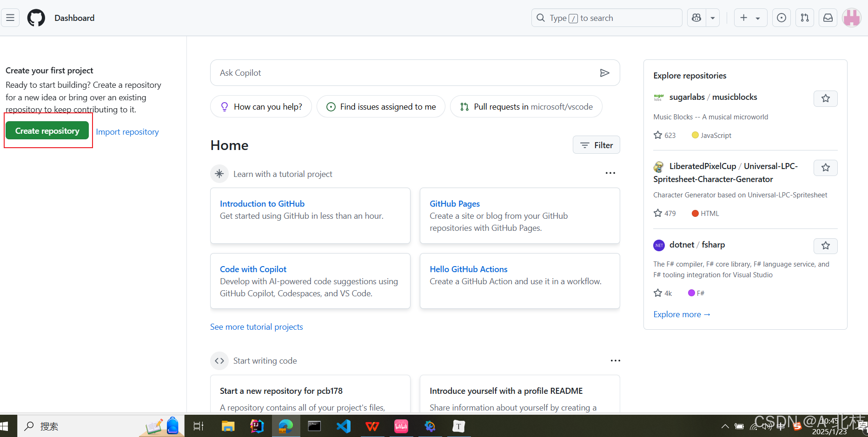This screenshot has width=868, height=437.
Task: Open the user avatar menu
Action: click(x=852, y=18)
